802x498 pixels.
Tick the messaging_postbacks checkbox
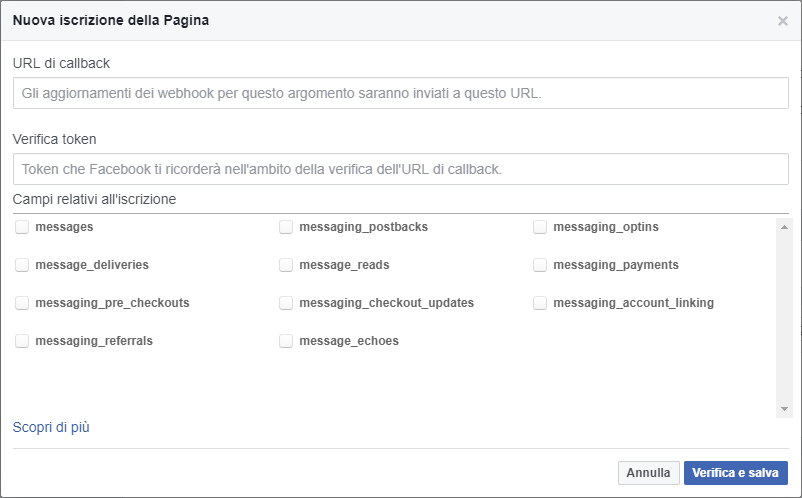click(x=286, y=227)
